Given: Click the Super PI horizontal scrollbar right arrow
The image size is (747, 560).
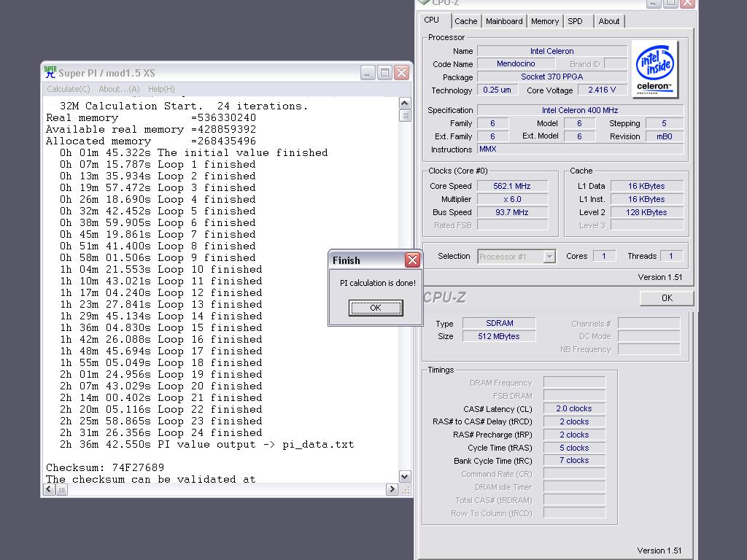Looking at the screenshot, I should 392,489.
